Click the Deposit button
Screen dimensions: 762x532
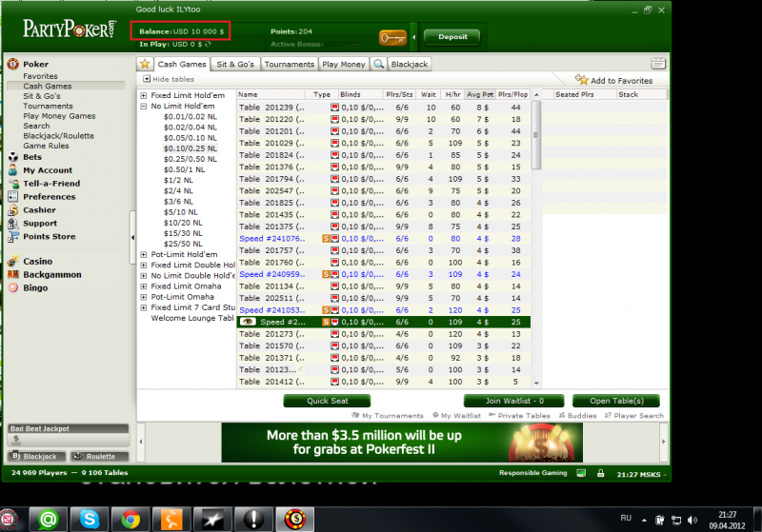click(452, 37)
